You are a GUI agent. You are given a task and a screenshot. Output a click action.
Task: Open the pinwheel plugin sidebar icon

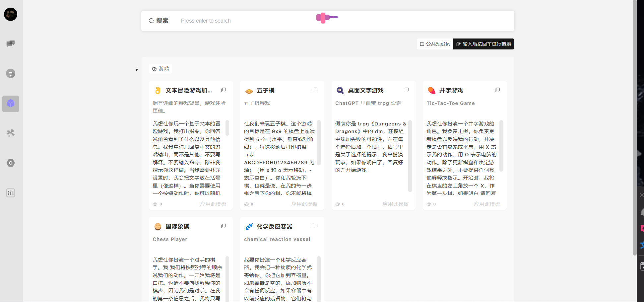[11, 133]
